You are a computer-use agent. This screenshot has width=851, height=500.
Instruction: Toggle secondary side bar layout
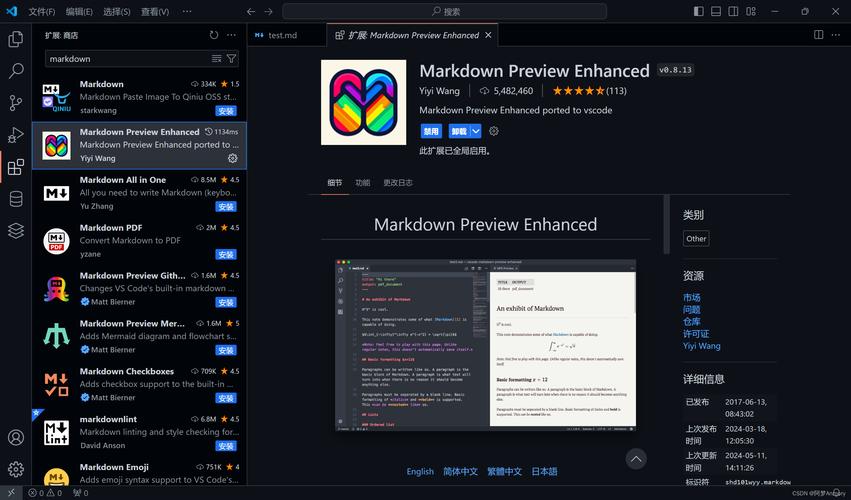[734, 11]
